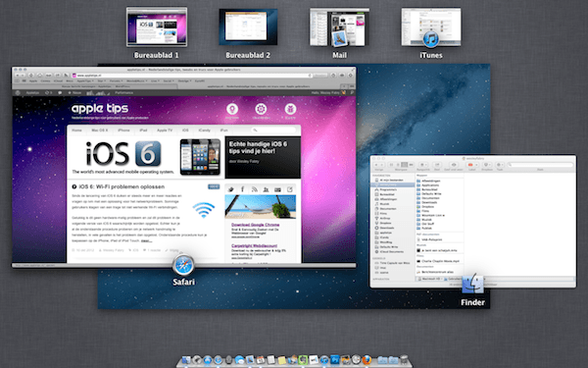Viewport: 588px width, 368px height.
Task: Click the hammock beach image in Safari
Action: tap(261, 206)
